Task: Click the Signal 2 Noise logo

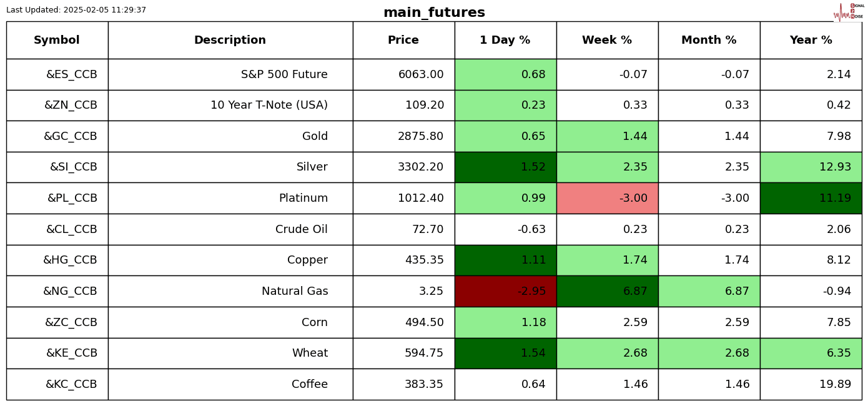Action: click(x=849, y=11)
